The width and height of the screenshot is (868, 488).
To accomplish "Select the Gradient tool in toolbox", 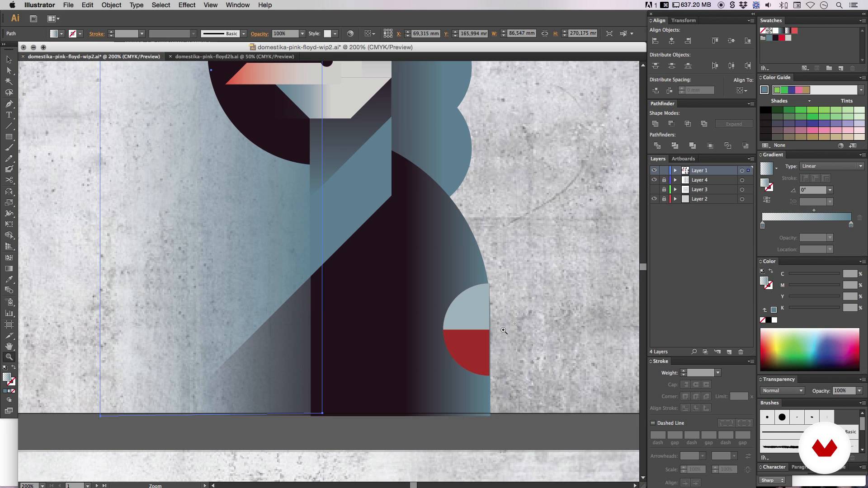I will 9,268.
